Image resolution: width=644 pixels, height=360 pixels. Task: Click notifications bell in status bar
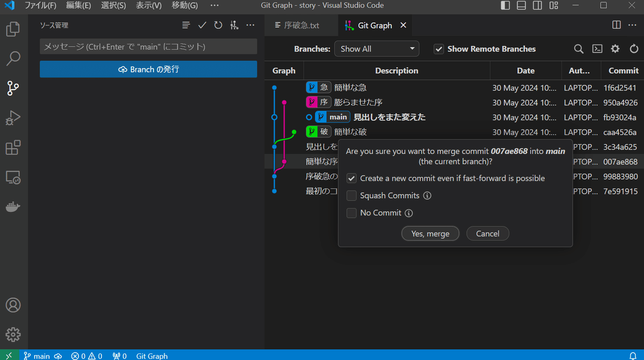pyautogui.click(x=633, y=356)
